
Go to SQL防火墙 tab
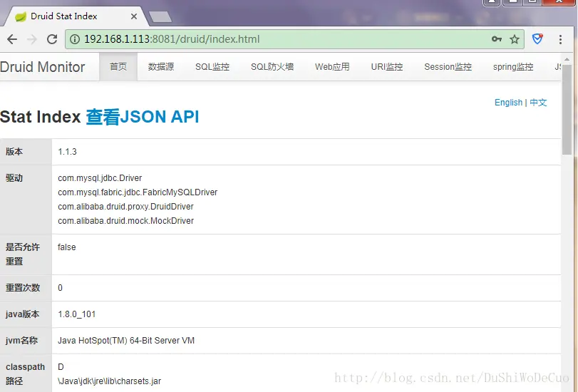click(272, 67)
